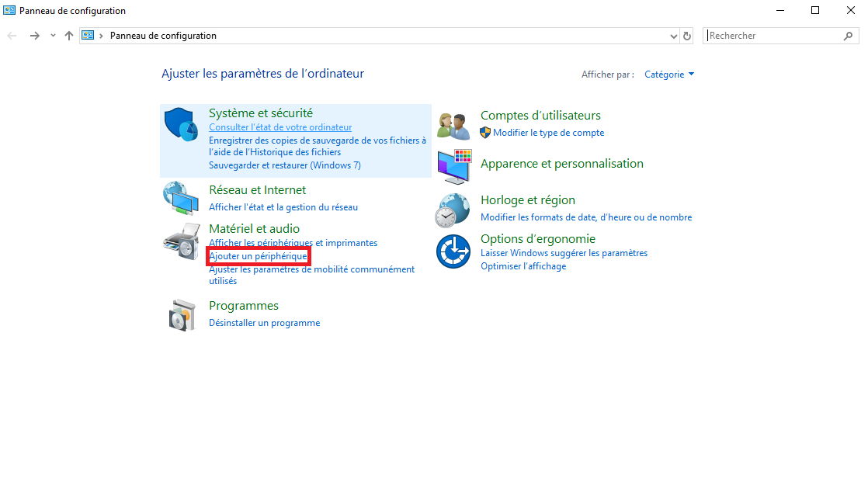Expand the Afficher par Catégorie dropdown
The image size is (868, 489).
point(669,75)
